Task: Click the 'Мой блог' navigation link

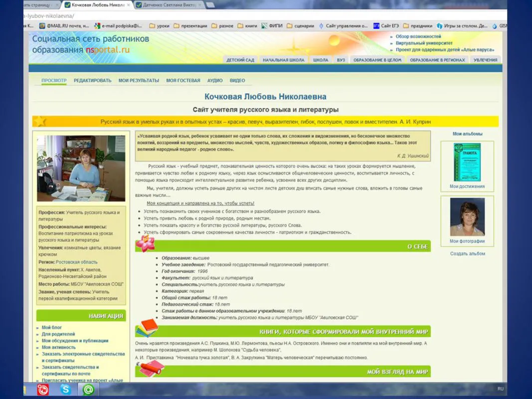Action: coord(52,328)
